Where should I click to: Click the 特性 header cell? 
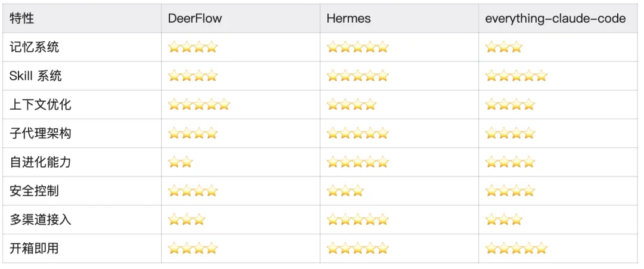[22, 18]
